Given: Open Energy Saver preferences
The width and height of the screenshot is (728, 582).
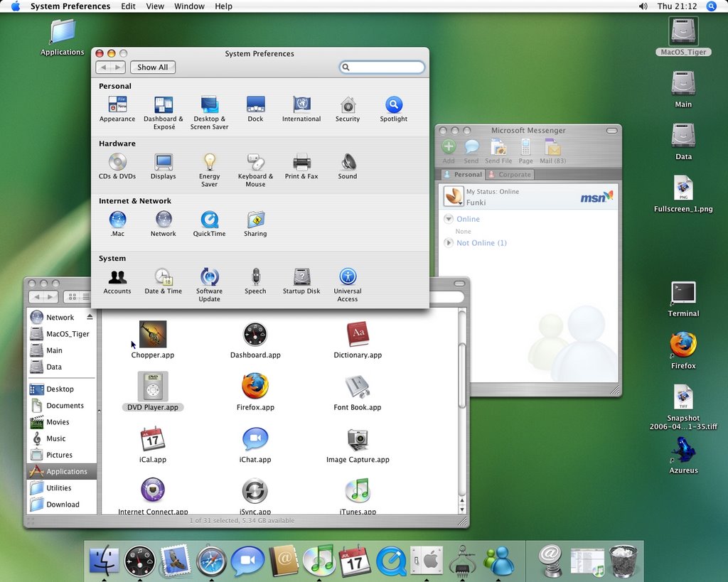Looking at the screenshot, I should tap(210, 171).
